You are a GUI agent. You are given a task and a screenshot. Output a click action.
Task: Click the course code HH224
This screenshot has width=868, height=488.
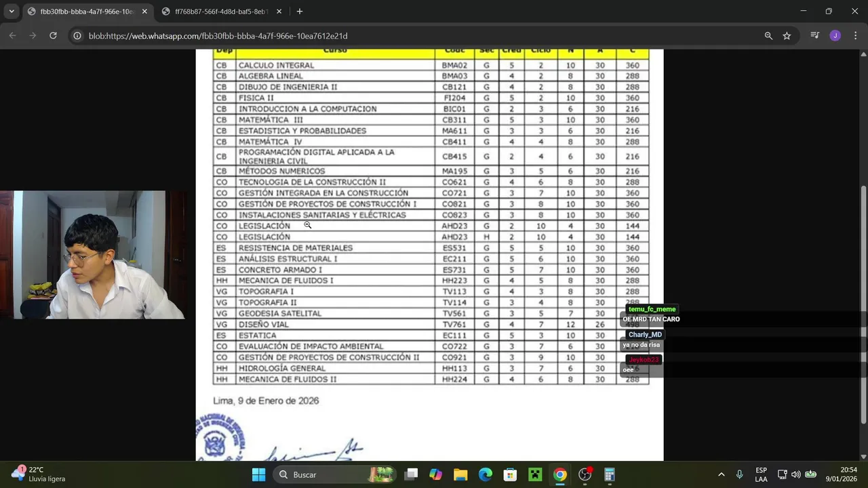[x=454, y=379]
